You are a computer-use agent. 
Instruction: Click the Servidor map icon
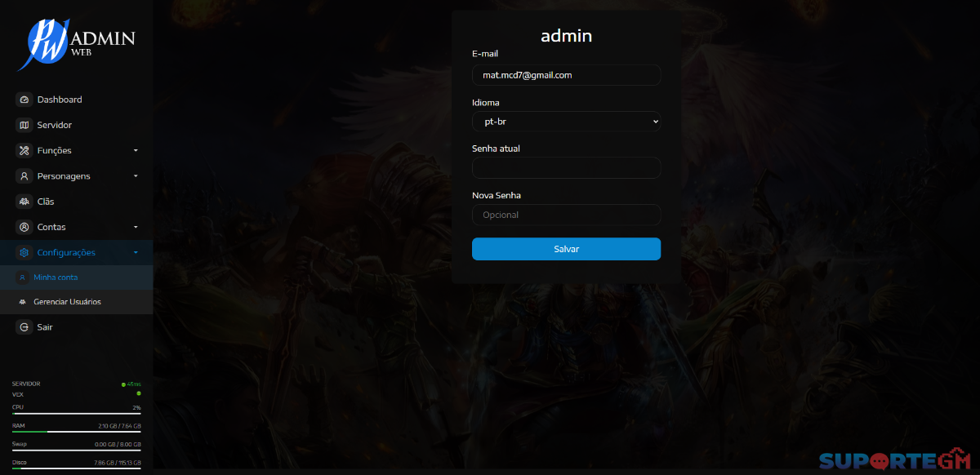coord(24,125)
